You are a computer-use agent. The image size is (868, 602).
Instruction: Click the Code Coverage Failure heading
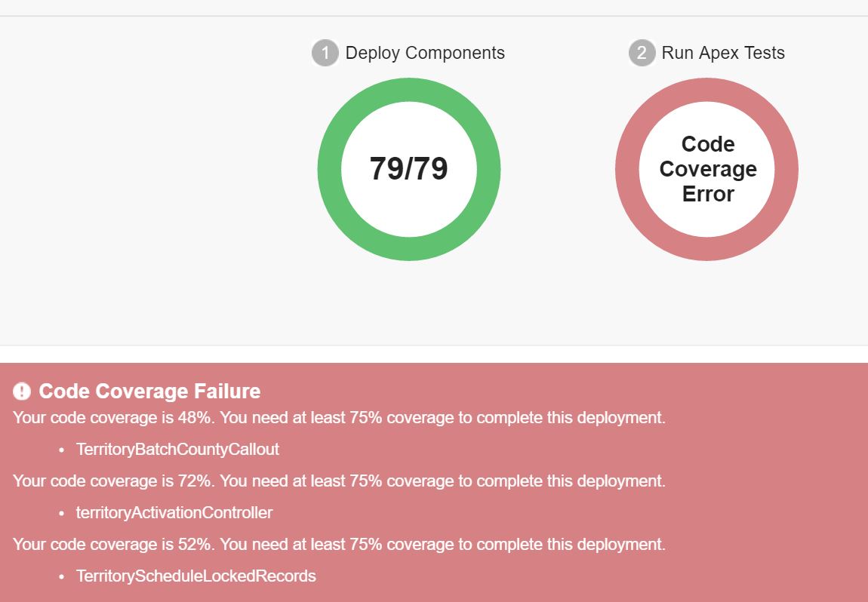[x=149, y=391]
